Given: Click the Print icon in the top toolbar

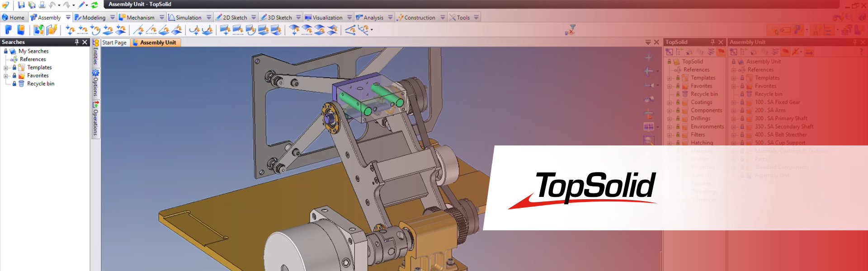Looking at the screenshot, I should (42, 5).
